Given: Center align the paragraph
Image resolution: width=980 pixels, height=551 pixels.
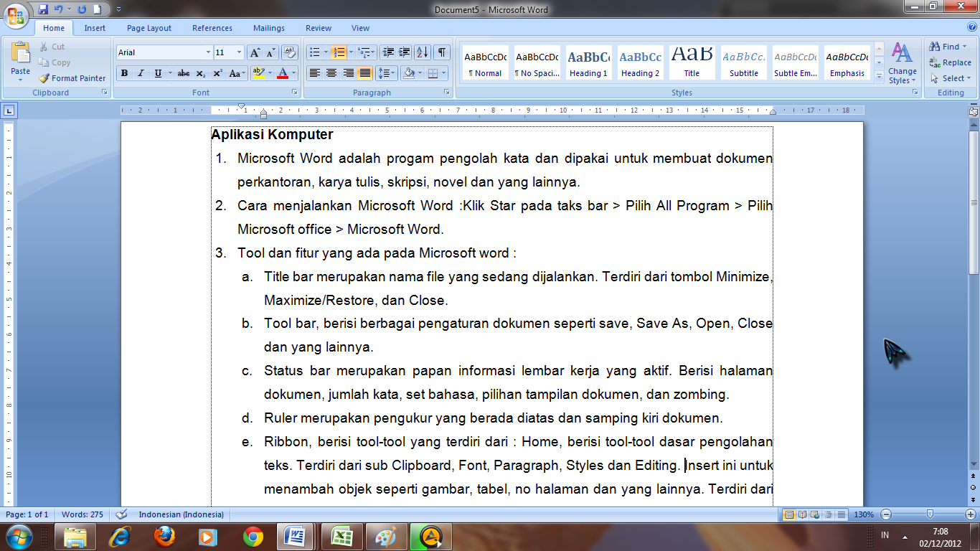Looking at the screenshot, I should tap(329, 75).
